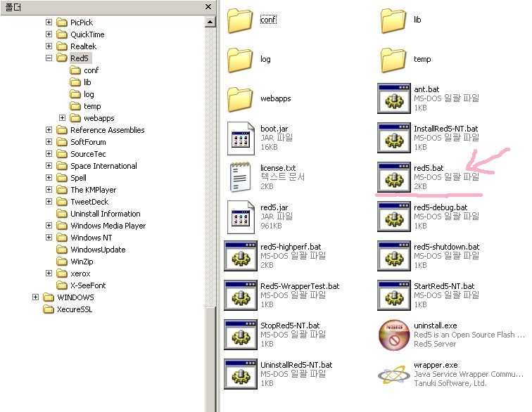Viewport: 532px width, 412px height.
Task: Open the lib folder icon in file view
Action: (393, 20)
